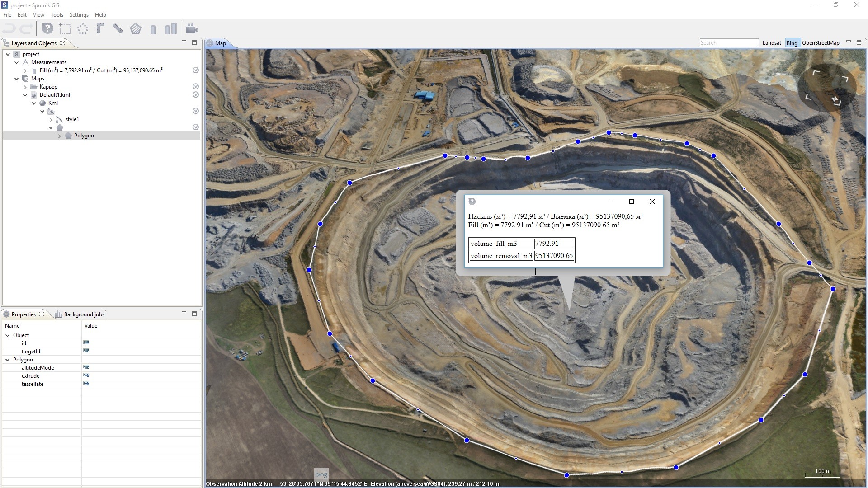868x488 pixels.
Task: Select the rectangular selection tool
Action: tap(65, 29)
